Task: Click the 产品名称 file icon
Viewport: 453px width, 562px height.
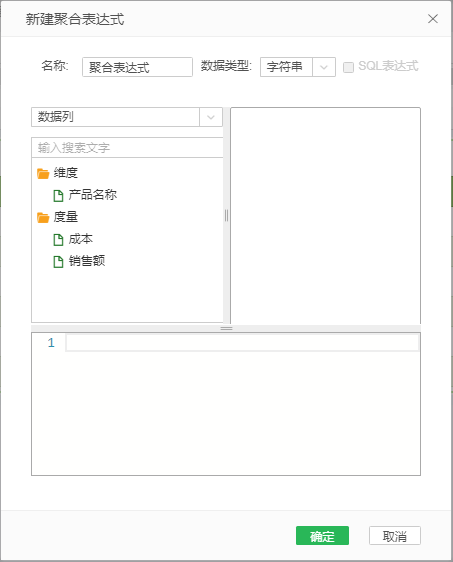Action: coord(58,195)
